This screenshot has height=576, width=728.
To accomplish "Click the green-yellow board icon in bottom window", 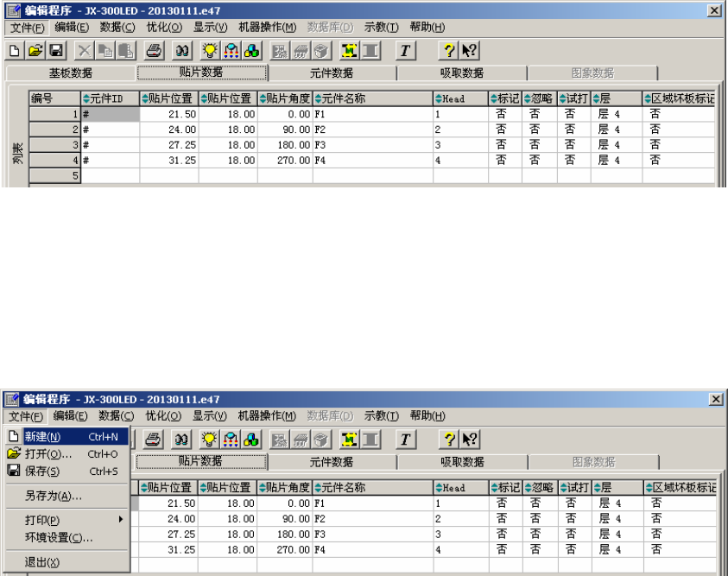I will coord(349,440).
